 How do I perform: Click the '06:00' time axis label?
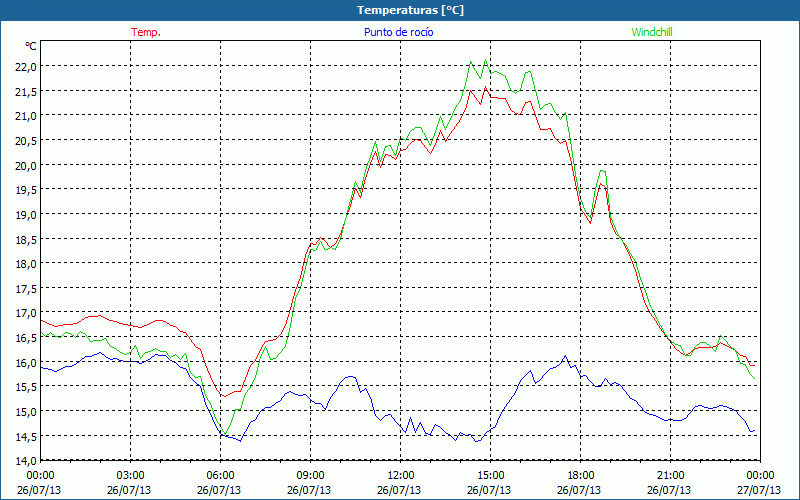point(220,475)
